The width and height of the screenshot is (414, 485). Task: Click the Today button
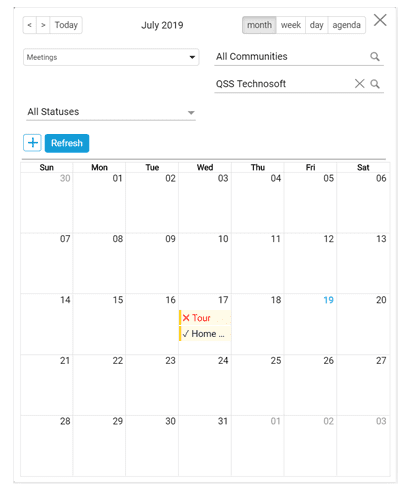(x=66, y=25)
